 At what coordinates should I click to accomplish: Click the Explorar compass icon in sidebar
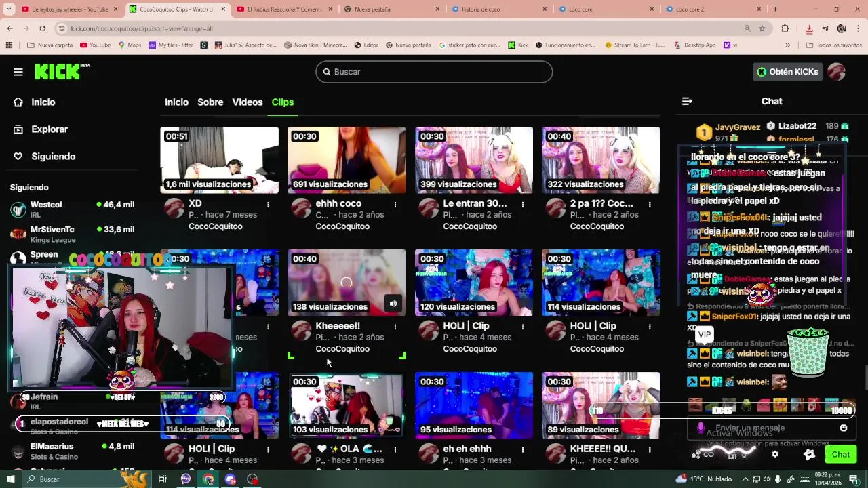tap(18, 129)
